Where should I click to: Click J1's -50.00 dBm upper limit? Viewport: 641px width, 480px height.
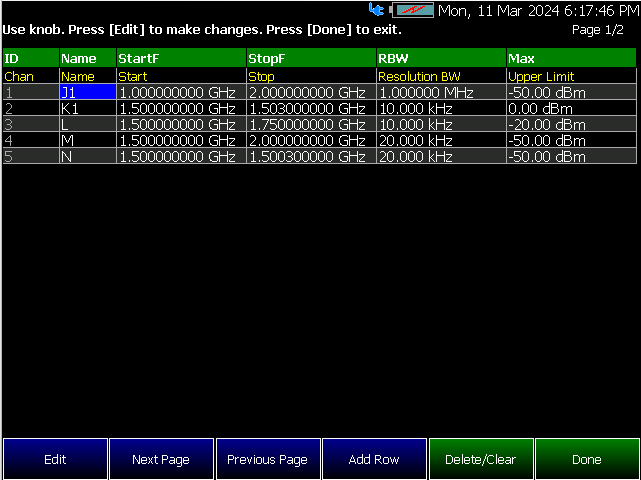point(572,92)
